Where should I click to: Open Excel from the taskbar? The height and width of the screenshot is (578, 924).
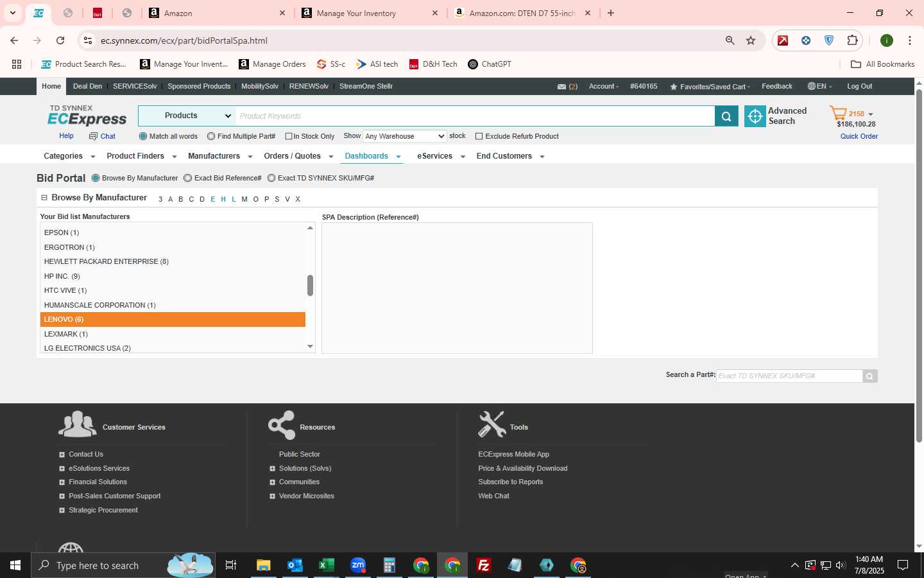click(326, 565)
